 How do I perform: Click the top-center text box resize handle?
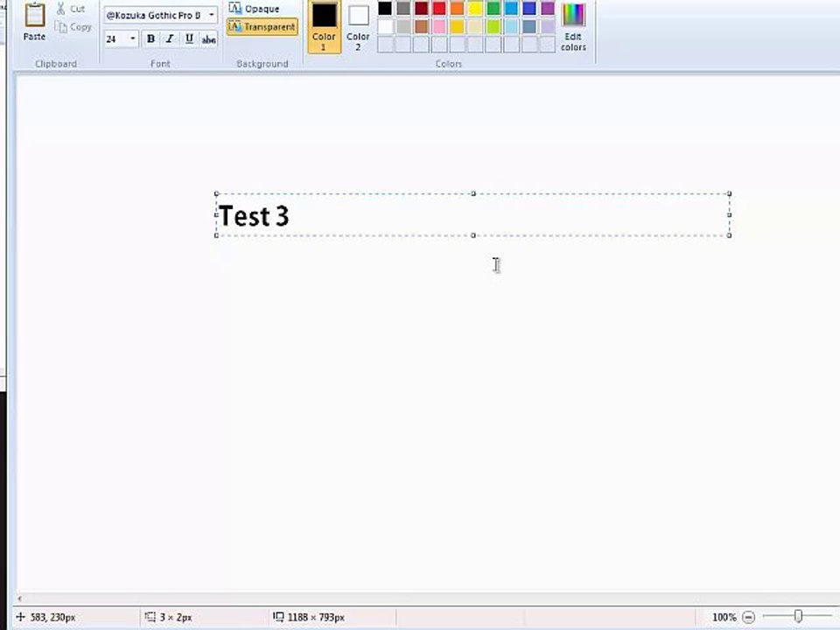pos(473,193)
